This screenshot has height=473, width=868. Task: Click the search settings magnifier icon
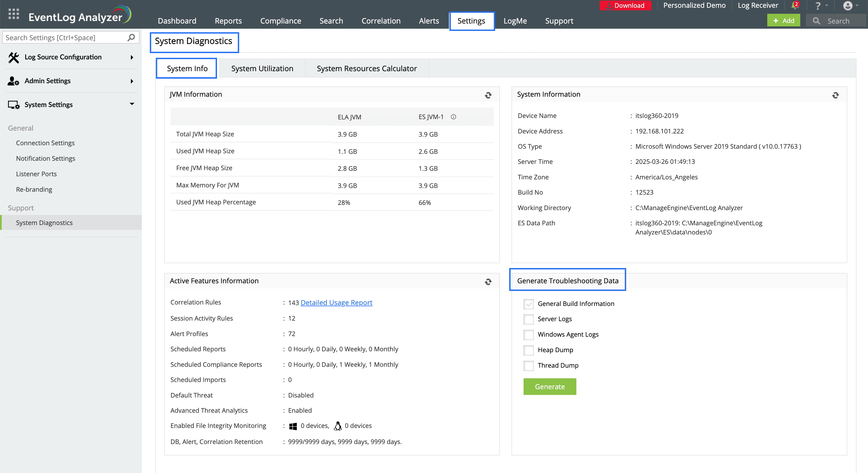point(131,37)
